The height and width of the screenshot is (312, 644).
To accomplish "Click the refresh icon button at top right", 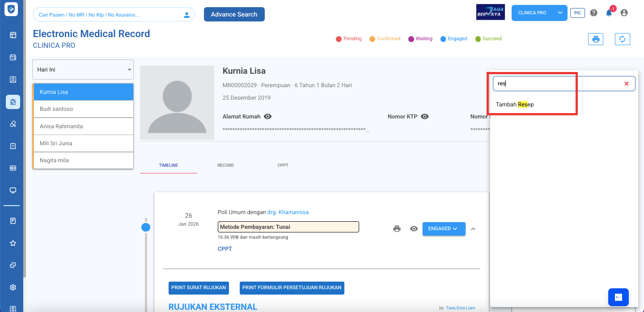I will 622,39.
